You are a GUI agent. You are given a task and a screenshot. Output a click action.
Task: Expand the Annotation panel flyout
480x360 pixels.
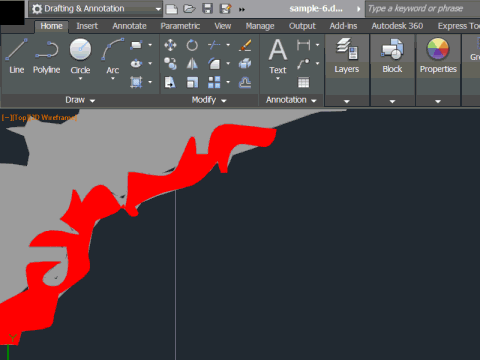click(291, 100)
